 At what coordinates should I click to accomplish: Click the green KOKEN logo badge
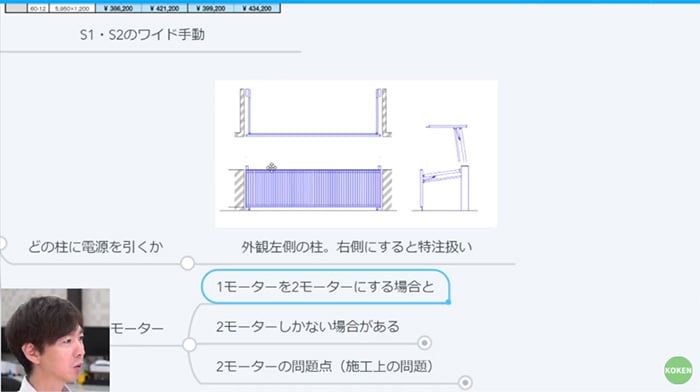[x=678, y=370]
